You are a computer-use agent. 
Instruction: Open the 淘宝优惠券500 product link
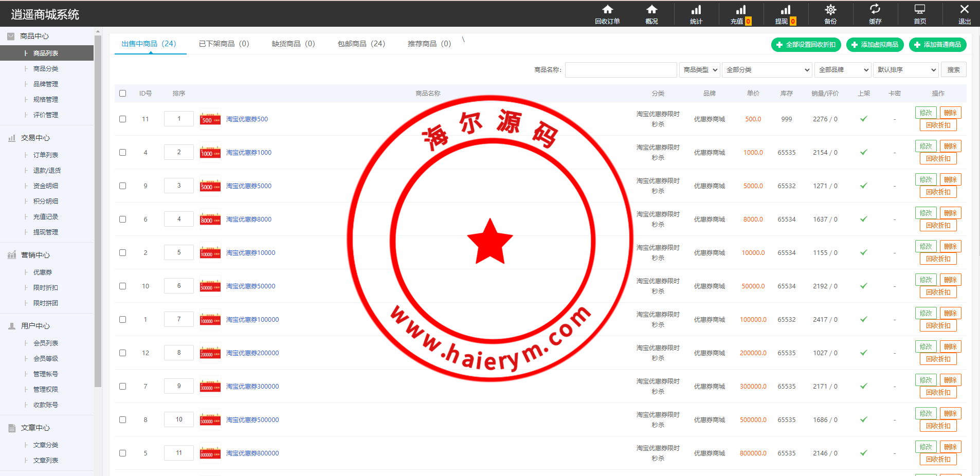(246, 119)
